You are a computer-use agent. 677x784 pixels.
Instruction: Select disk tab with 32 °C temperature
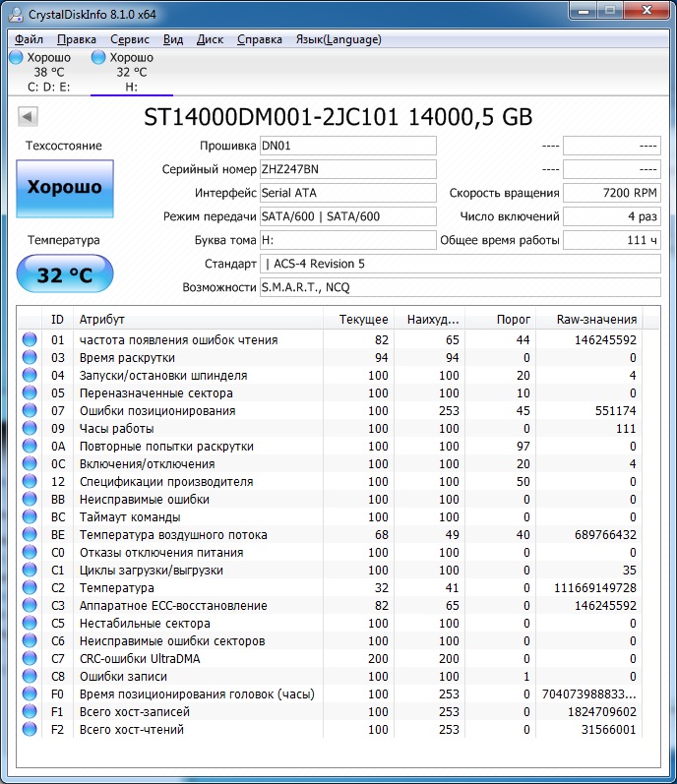[132, 72]
